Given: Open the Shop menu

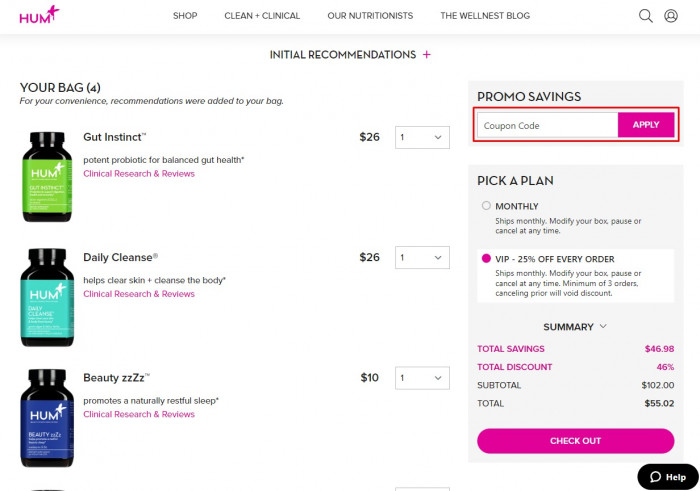Looking at the screenshot, I should (x=185, y=16).
